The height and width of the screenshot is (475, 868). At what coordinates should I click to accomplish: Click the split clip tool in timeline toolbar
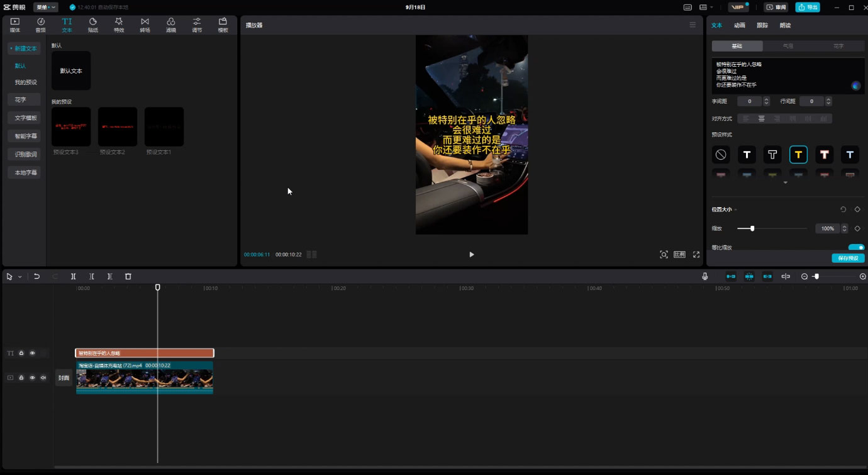[x=74, y=276]
